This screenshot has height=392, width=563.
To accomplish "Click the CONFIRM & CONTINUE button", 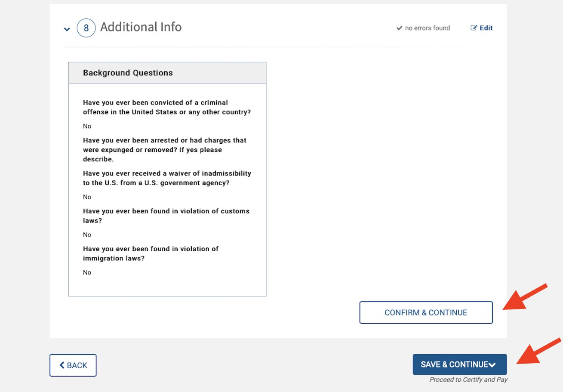I will (x=426, y=312).
